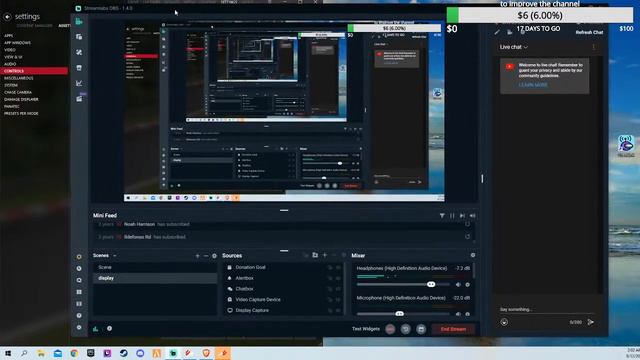Open the Windows Start menu
The height and width of the screenshot is (360, 640).
click(8, 353)
